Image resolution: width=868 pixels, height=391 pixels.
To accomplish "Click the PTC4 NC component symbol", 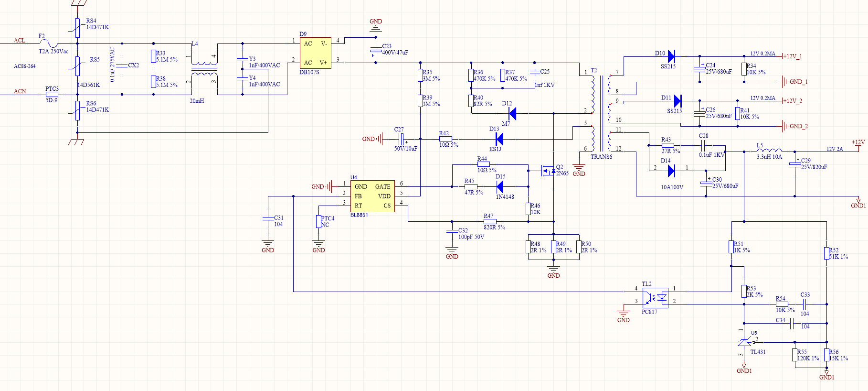I will tap(318, 221).
